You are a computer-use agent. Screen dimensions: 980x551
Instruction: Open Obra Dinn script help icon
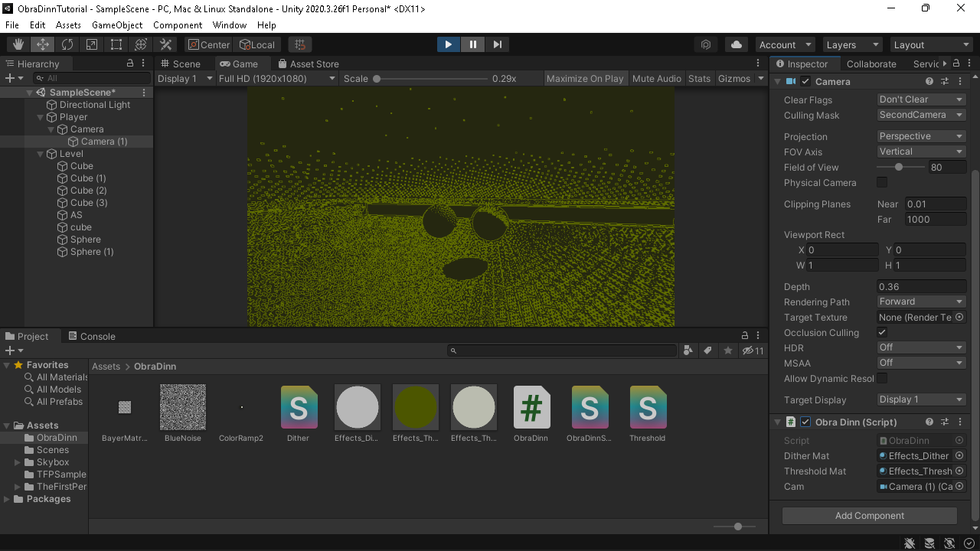[929, 422]
